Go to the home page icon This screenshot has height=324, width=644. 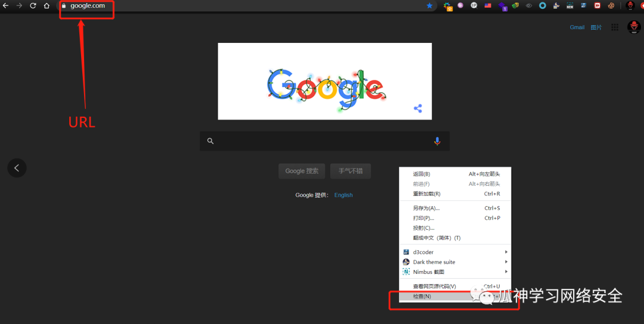coord(47,6)
